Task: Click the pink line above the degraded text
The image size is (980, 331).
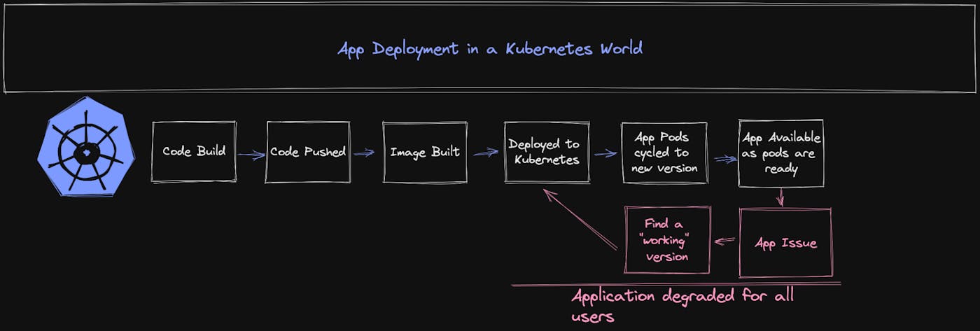Action: click(x=675, y=284)
